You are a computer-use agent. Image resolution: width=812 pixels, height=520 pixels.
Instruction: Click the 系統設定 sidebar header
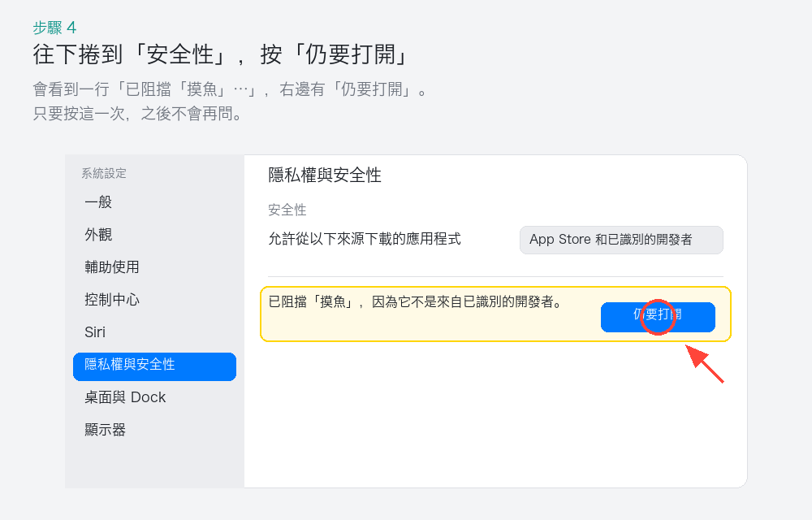104,173
